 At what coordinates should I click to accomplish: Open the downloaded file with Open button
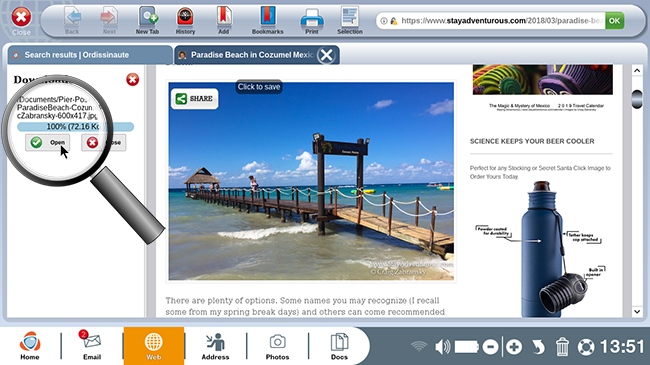(47, 142)
